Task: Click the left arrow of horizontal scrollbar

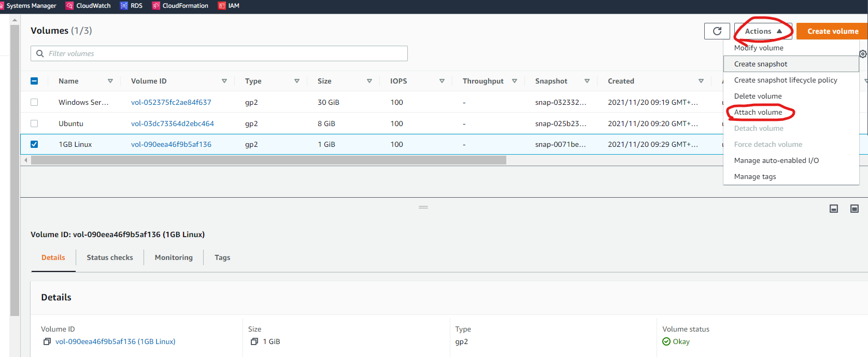Action: 25,160
